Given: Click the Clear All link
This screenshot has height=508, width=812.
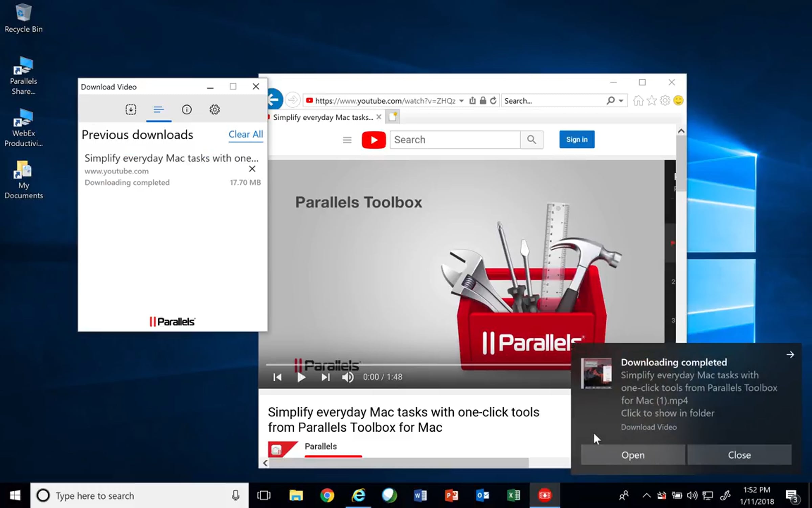Looking at the screenshot, I should coord(246,134).
